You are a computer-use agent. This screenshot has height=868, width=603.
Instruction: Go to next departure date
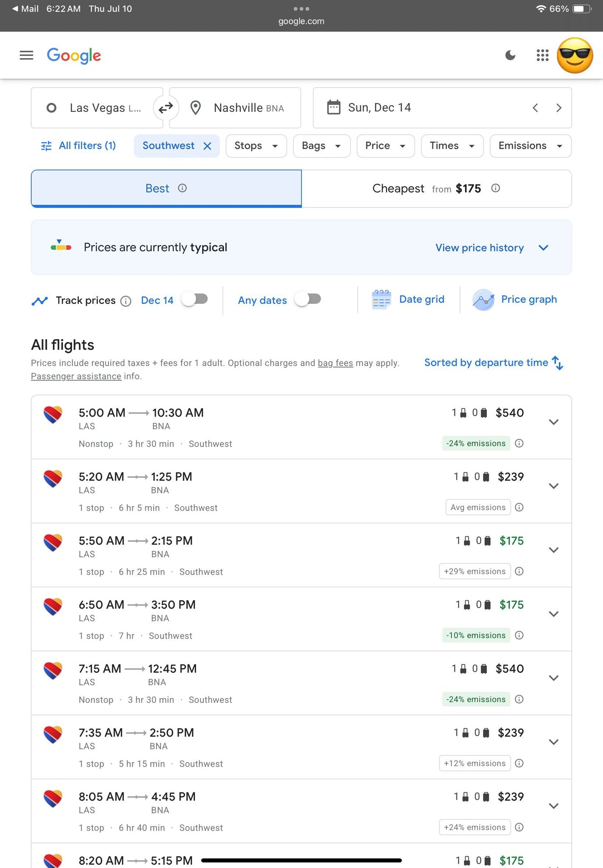coord(558,108)
